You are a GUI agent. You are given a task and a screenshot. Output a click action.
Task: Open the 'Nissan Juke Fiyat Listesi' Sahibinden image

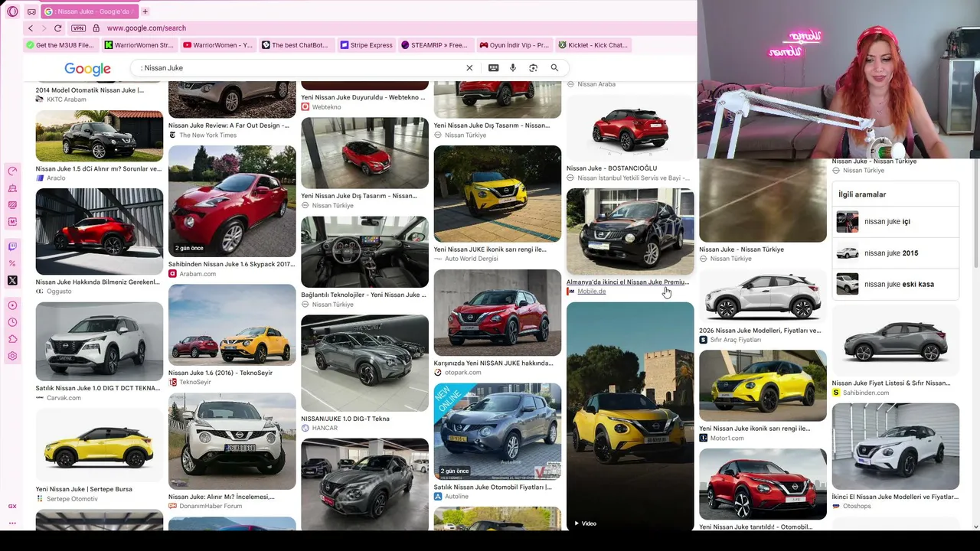coord(895,341)
